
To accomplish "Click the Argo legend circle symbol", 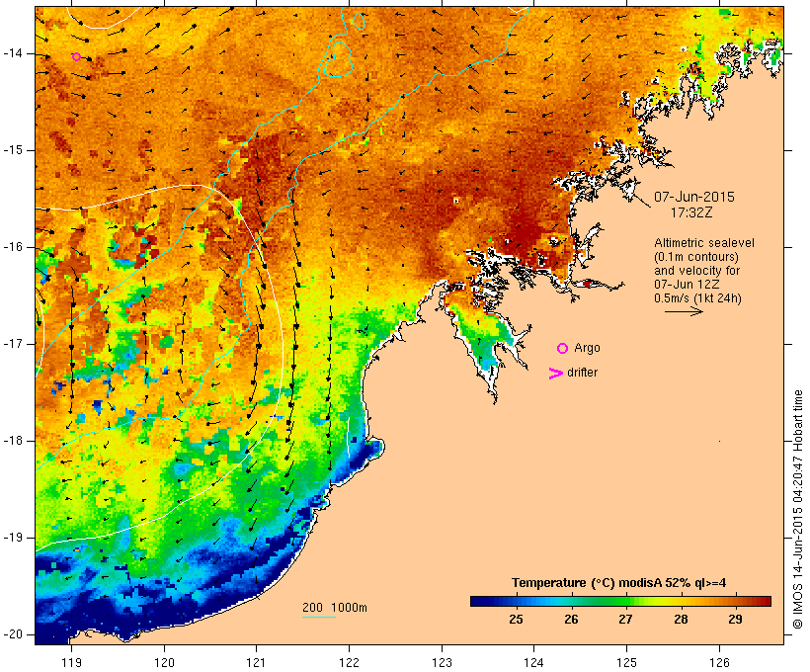I will 563,349.
